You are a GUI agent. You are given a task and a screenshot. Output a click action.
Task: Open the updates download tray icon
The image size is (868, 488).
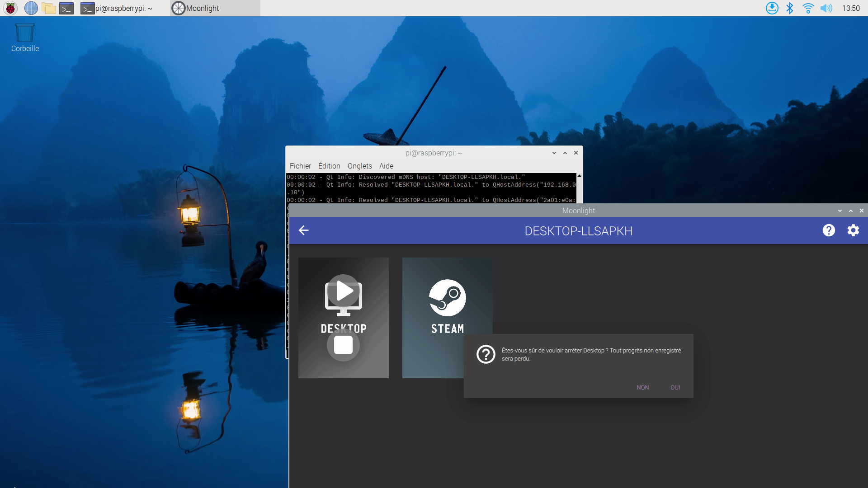pos(772,8)
